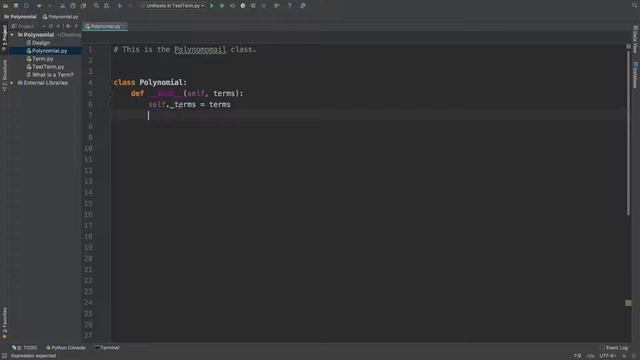Click line number 10 in gutter

pos(89,149)
